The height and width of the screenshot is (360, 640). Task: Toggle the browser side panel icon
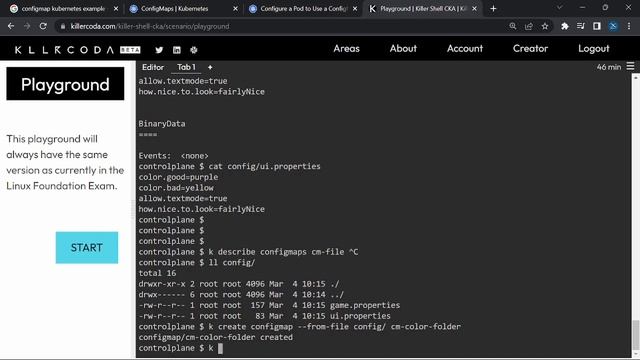click(x=597, y=26)
